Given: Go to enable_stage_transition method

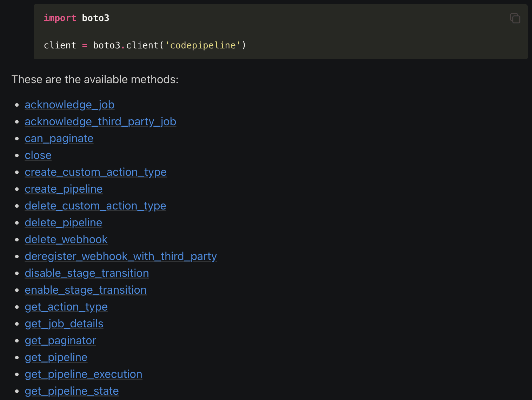Looking at the screenshot, I should click(86, 290).
